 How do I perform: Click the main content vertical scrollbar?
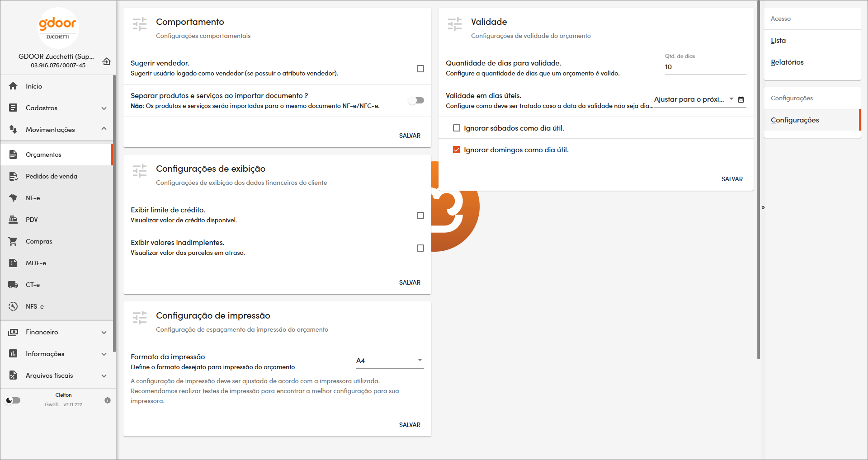click(759, 180)
